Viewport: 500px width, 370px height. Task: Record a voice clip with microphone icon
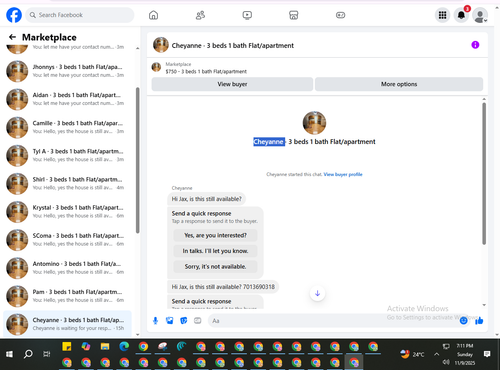point(155,321)
